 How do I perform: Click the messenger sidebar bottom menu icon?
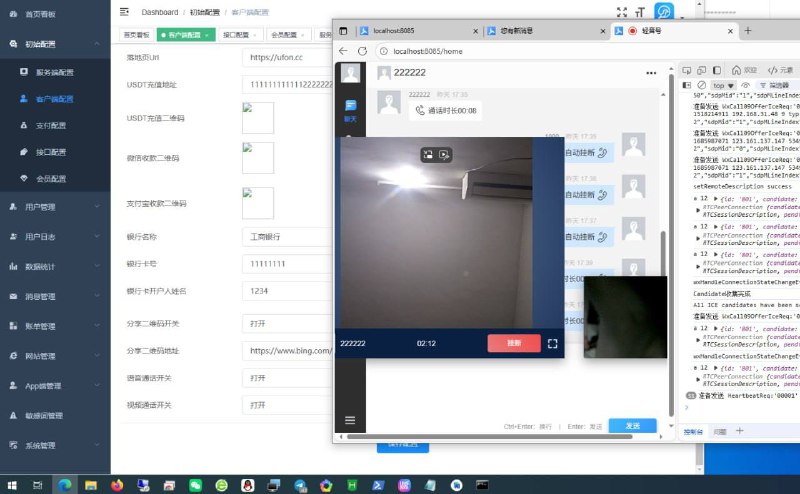pos(350,420)
